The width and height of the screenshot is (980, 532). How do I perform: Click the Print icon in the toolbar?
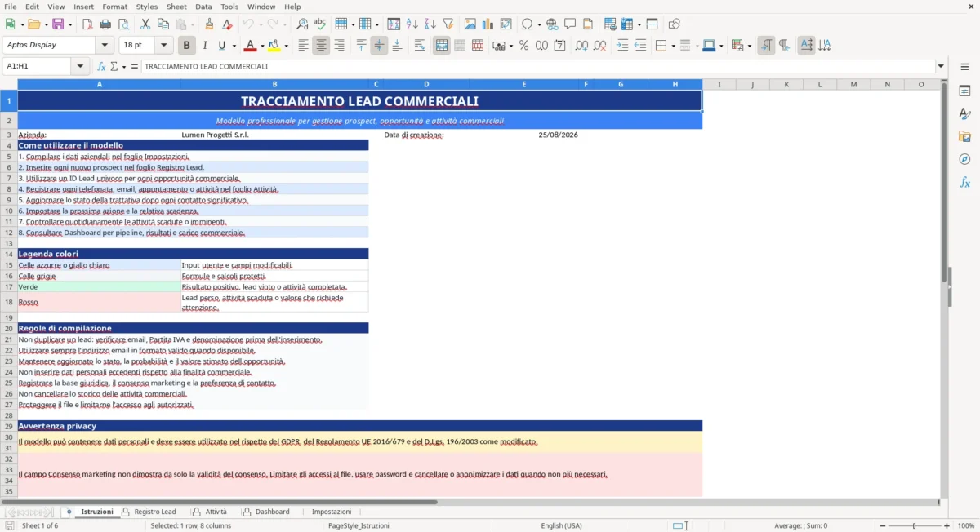pyautogui.click(x=105, y=24)
